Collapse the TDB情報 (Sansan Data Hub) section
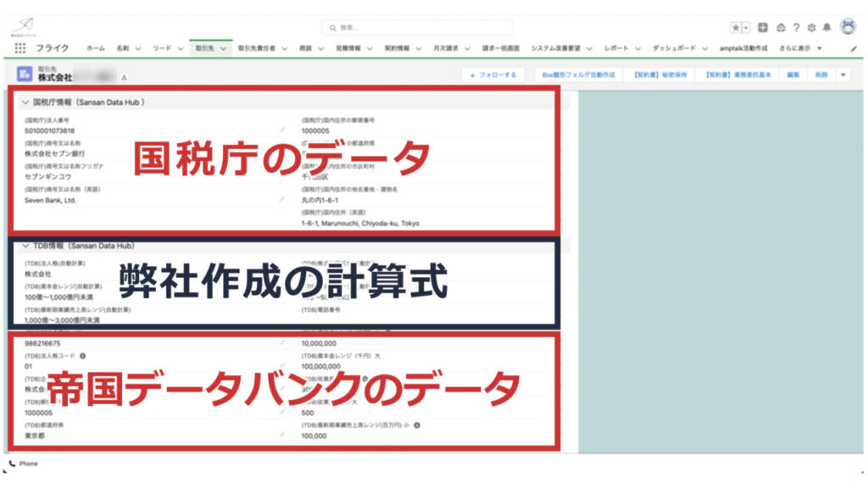This screenshot has width=868, height=488. [25, 246]
